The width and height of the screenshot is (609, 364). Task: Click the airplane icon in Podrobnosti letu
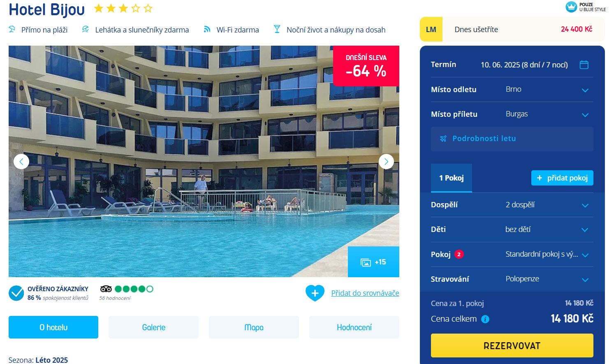pos(443,139)
